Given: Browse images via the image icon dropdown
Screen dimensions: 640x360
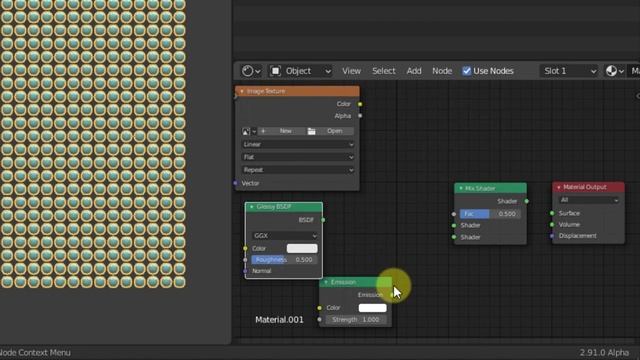Looking at the screenshot, I should (249, 131).
